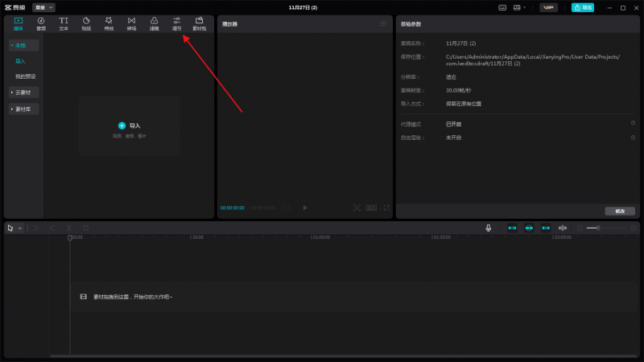Screen dimensions: 644x362
Task: Click the redo arrow in the timeline toolbar
Action: click(x=52, y=228)
